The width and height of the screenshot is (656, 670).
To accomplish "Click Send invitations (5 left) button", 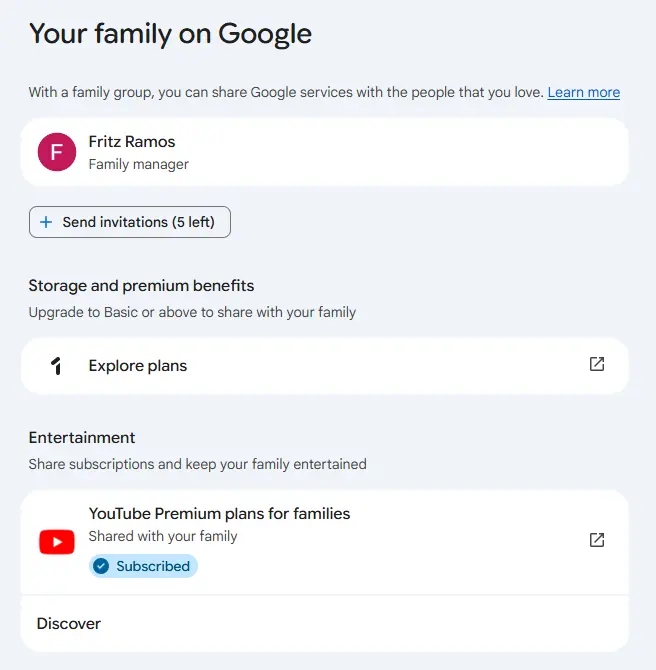I will (x=130, y=222).
